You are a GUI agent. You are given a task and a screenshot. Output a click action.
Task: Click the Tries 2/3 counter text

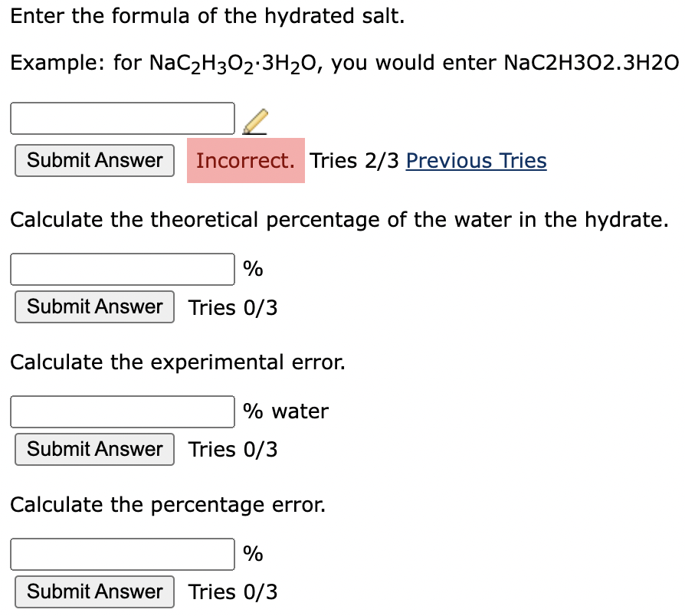point(356,161)
